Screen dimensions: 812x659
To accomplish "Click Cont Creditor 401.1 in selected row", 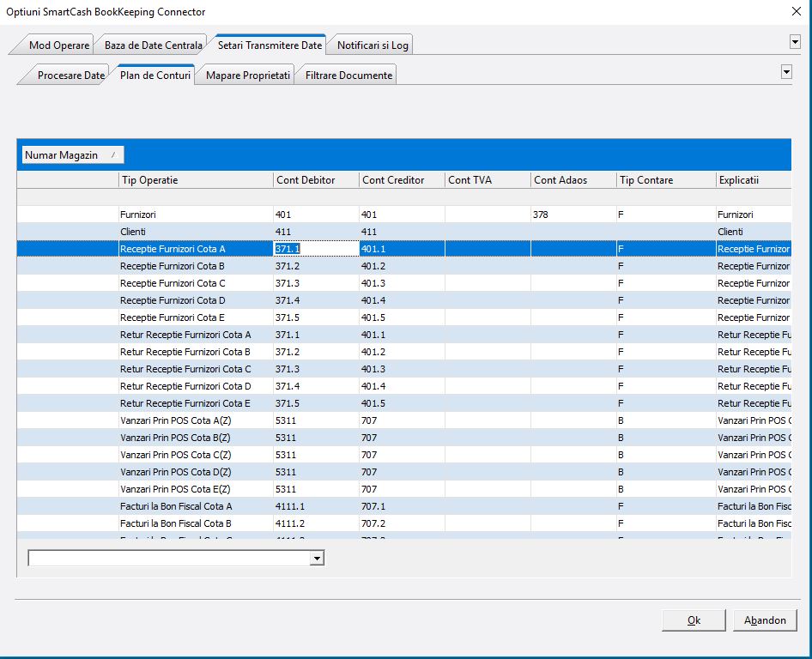I will point(402,249).
